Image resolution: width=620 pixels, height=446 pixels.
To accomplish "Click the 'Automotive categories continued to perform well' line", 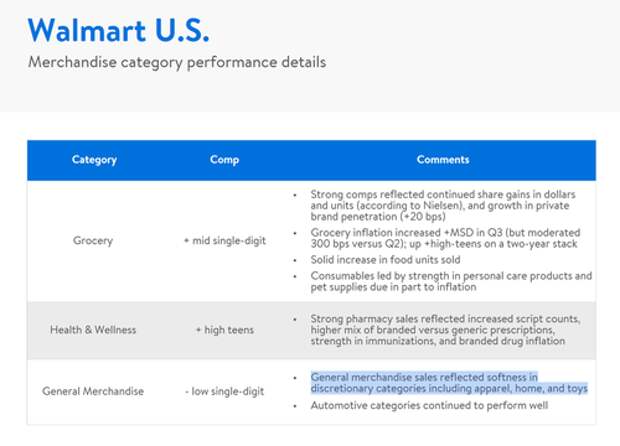I will [429, 405].
